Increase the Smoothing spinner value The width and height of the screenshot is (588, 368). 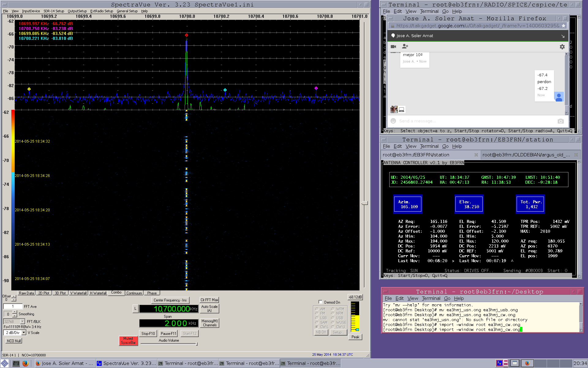(x=15, y=312)
